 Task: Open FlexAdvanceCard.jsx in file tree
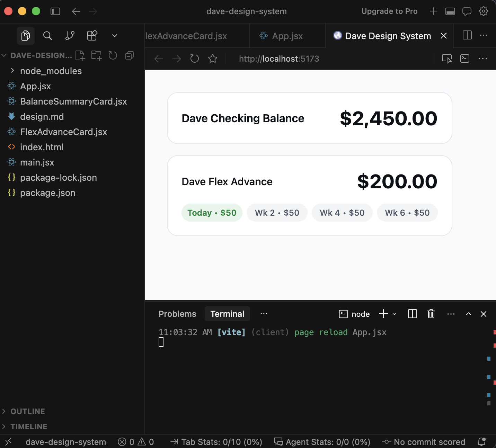click(72, 132)
